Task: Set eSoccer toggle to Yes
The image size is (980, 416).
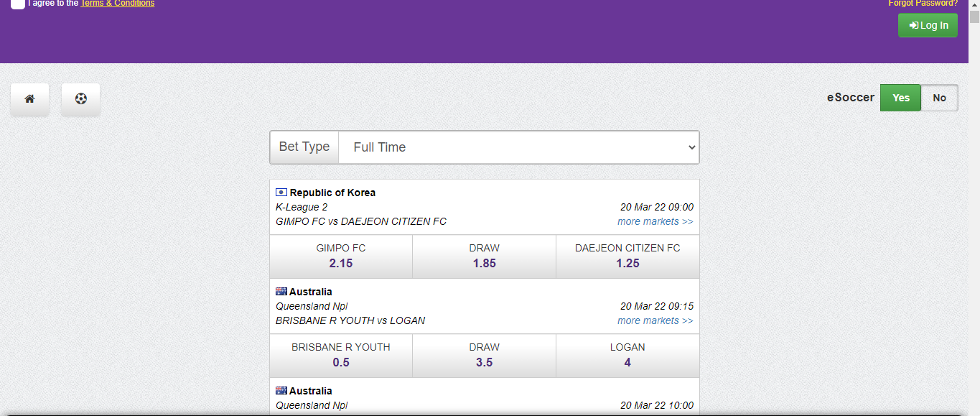Action: point(900,98)
